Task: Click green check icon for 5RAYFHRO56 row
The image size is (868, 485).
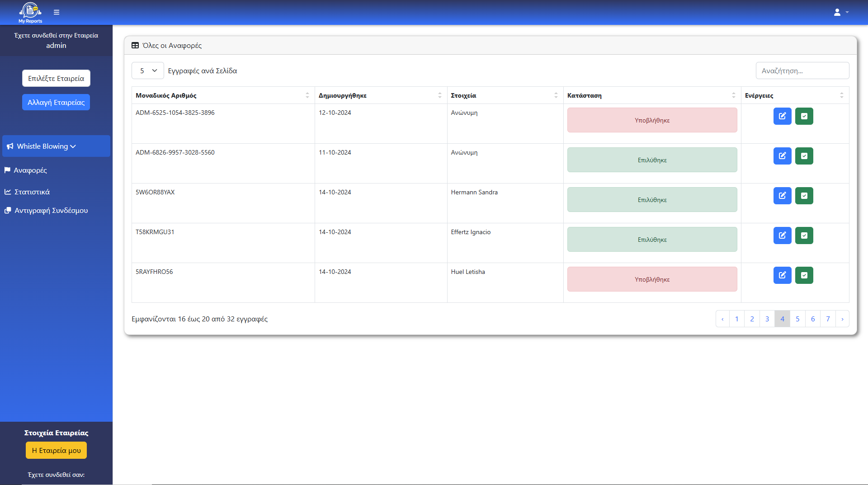Action: pos(804,275)
